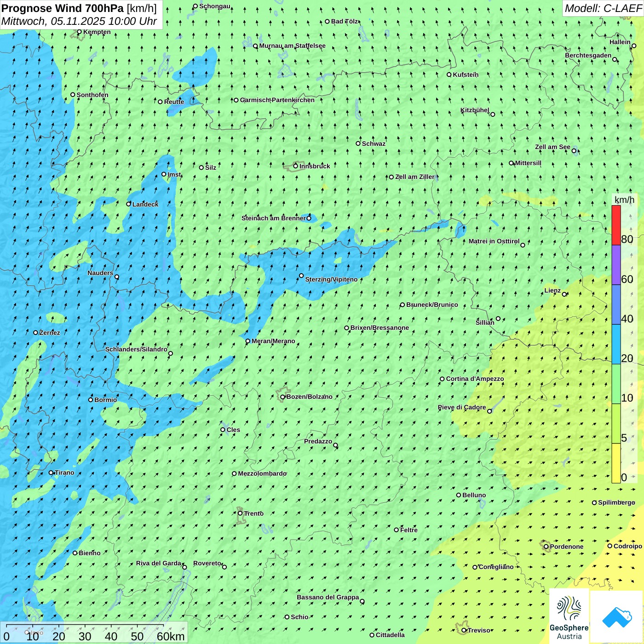Click the Bozen/Bolzano label

point(309,397)
